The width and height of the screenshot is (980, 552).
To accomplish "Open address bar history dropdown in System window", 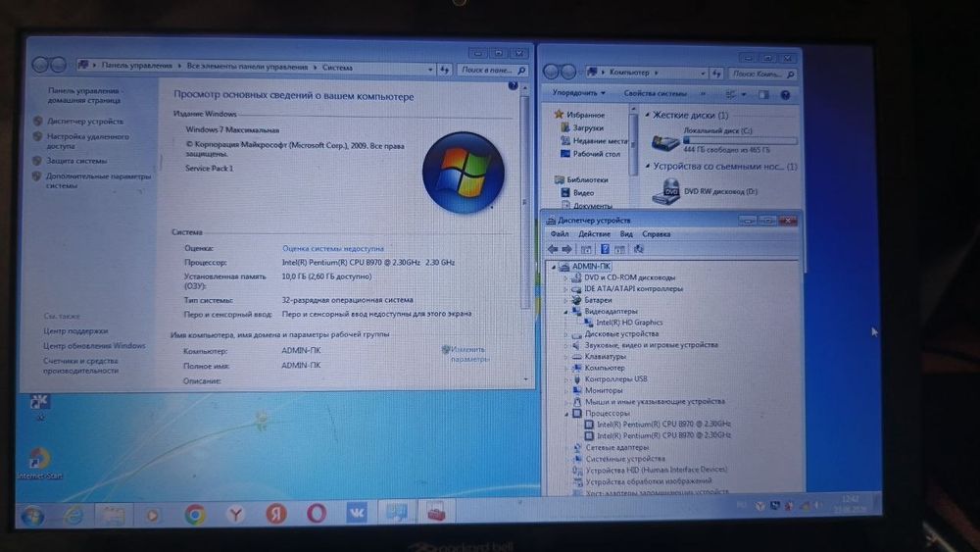I will pyautogui.click(x=430, y=70).
